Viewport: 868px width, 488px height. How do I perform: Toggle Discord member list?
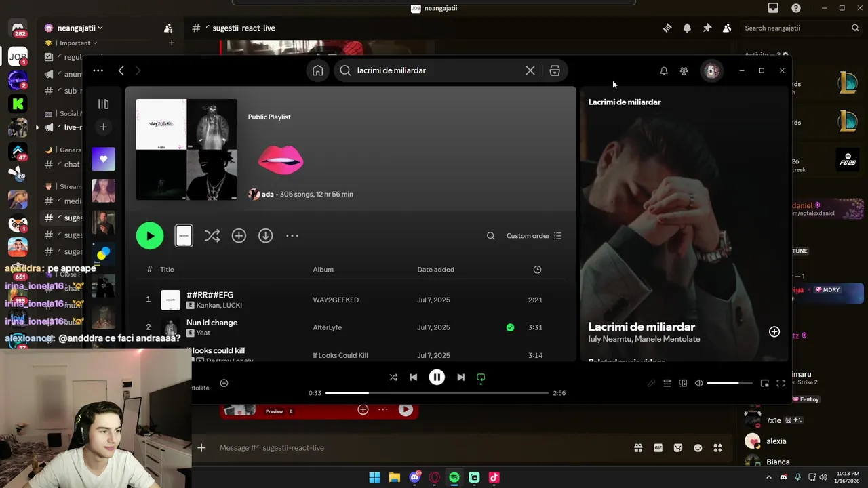coord(727,28)
